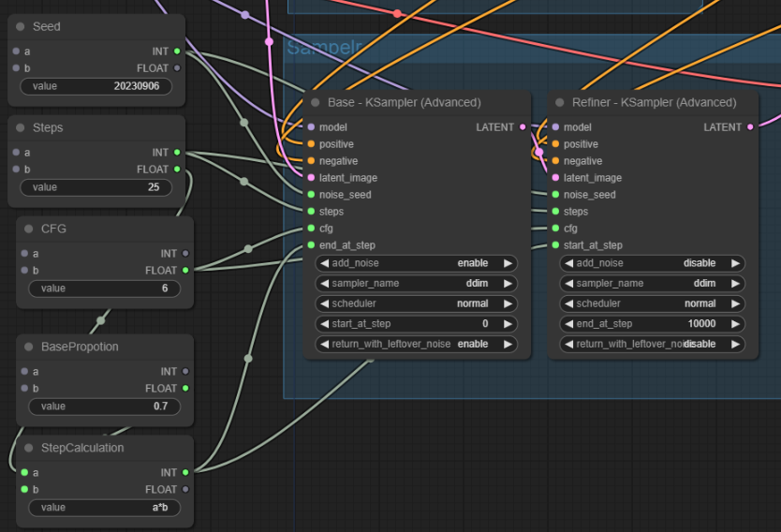Screen dimensions: 781x532
Task: Click the StepCalculation input socket a
Action: (24, 473)
